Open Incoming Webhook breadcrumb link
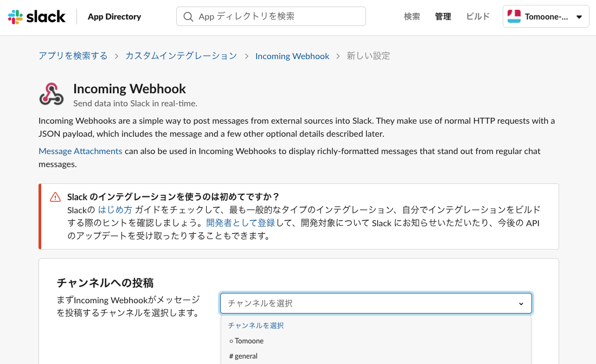 click(x=292, y=56)
